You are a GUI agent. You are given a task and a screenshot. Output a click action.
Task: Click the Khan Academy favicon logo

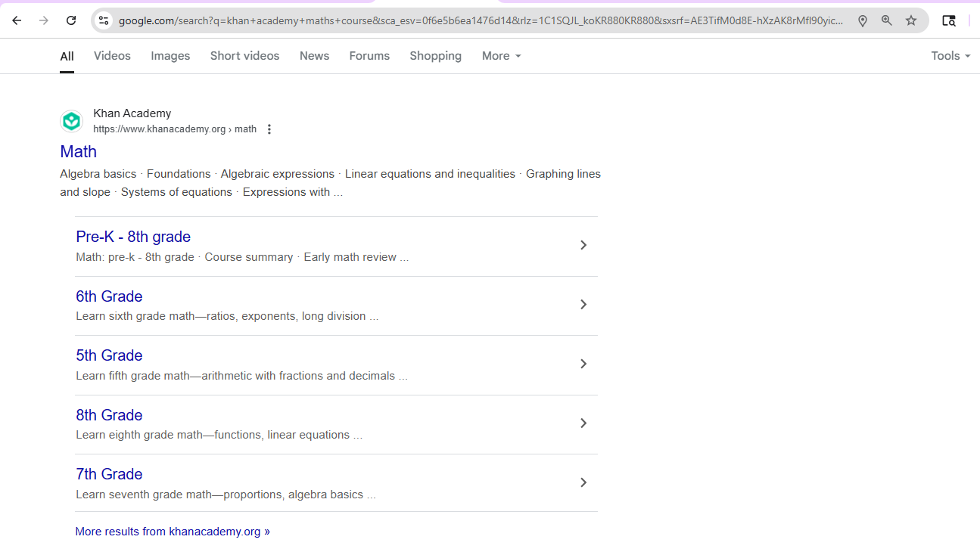pyautogui.click(x=72, y=121)
